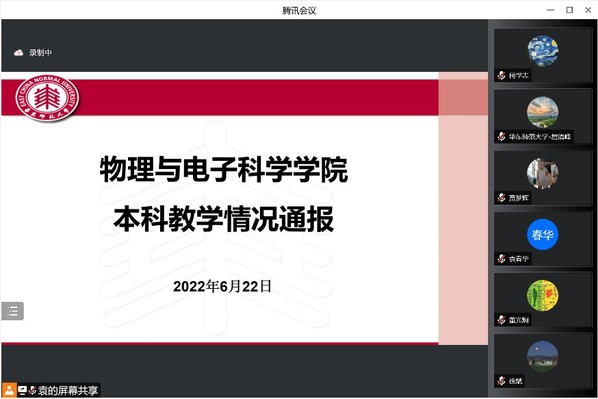Minimize the 腾讯会议 window
The width and height of the screenshot is (598, 399).
(x=551, y=10)
